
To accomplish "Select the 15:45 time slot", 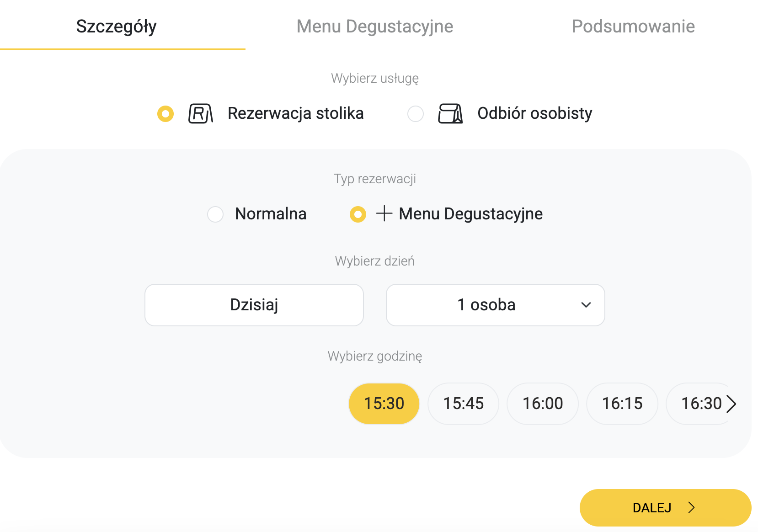I will coord(463,404).
